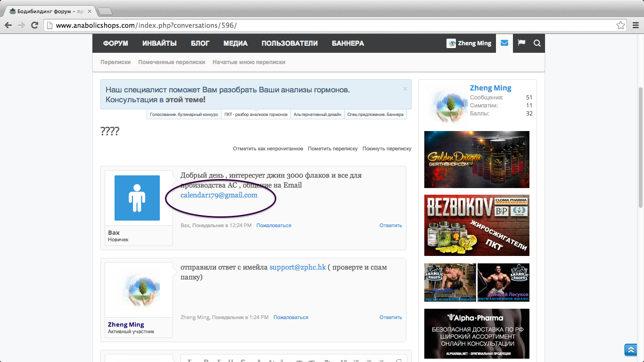Click the scroll-to-top double arrow button

point(630,349)
